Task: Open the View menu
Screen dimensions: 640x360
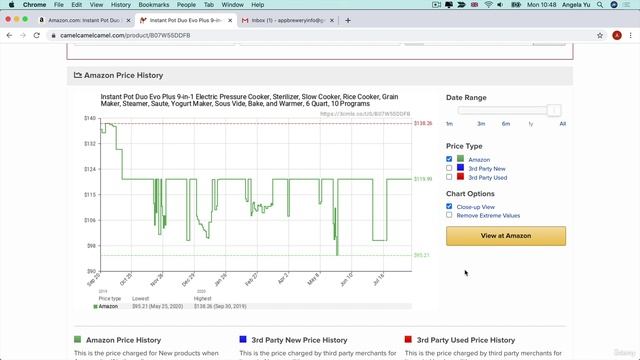Action: tap(96, 5)
